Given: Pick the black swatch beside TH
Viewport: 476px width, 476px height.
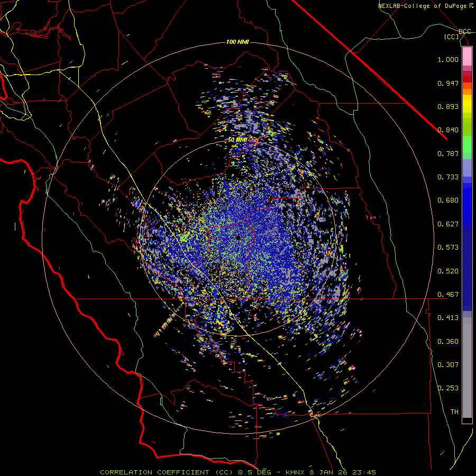Looking at the screenshot, I should [x=467, y=420].
